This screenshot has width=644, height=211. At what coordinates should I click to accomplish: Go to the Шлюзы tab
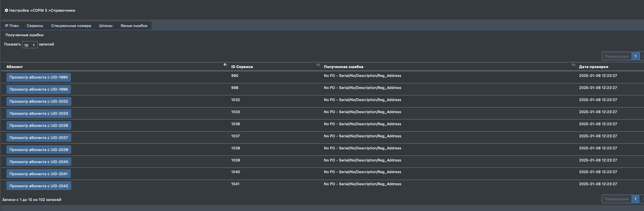106,26
